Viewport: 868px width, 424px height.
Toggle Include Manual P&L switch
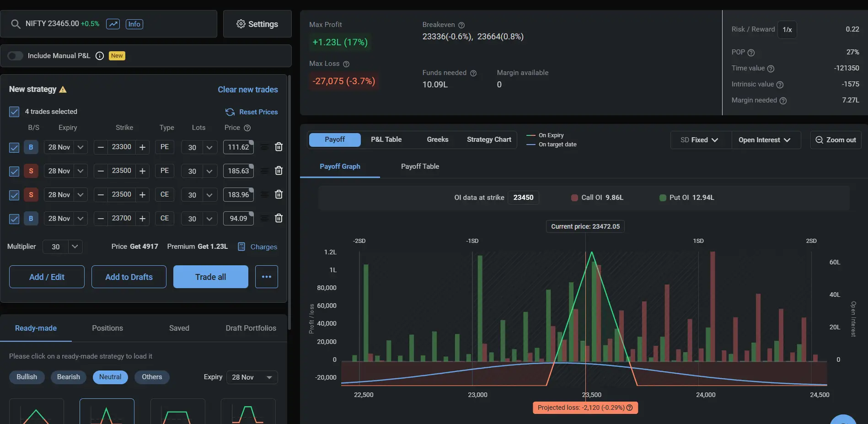click(x=15, y=56)
